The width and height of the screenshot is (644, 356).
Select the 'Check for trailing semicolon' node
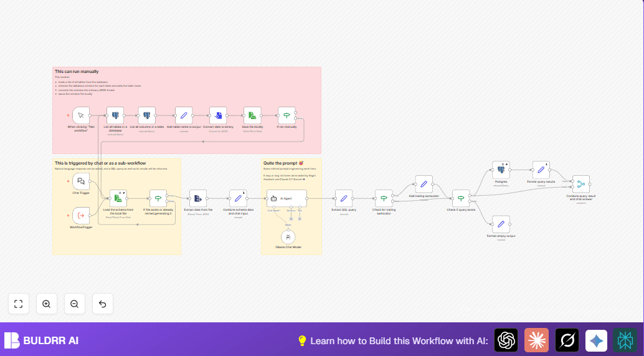[384, 198]
